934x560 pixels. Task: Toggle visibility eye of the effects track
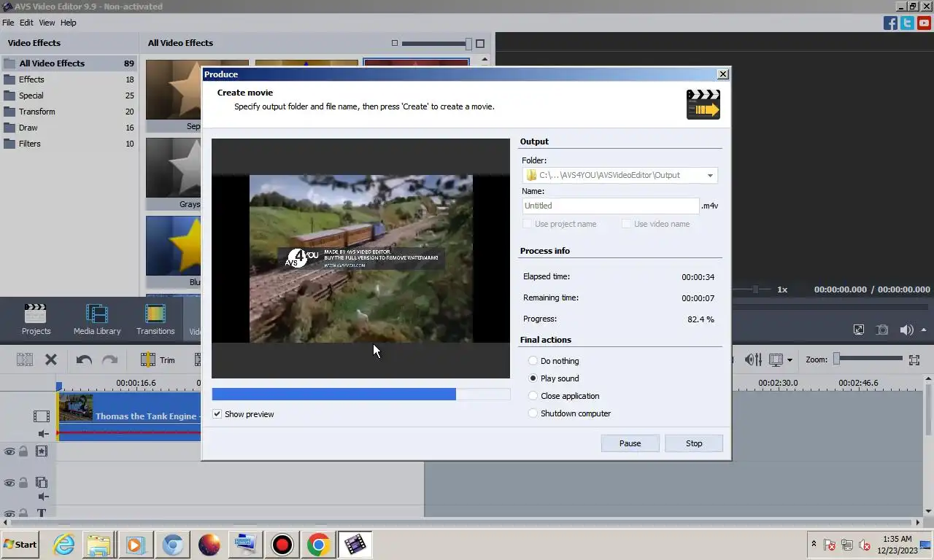[9, 452]
